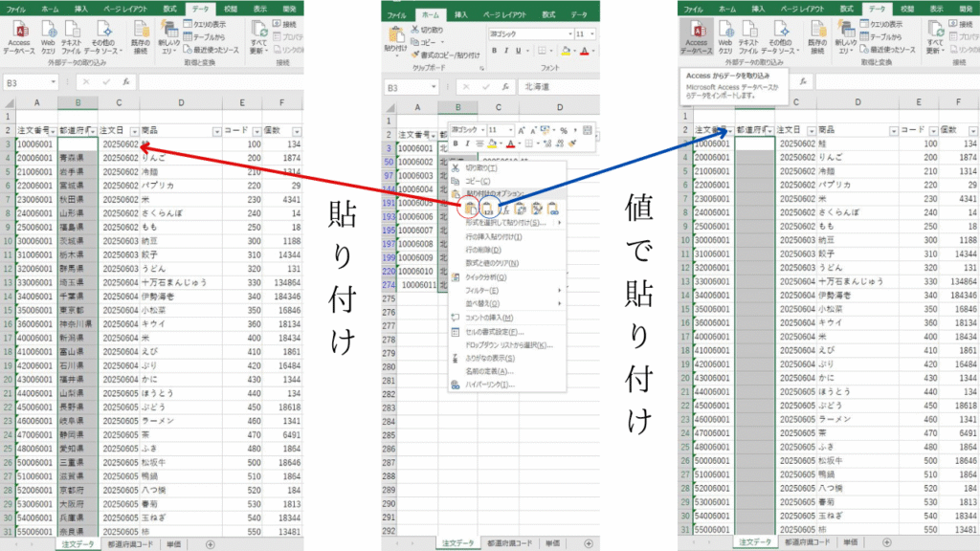Click the 貼り付け ribbon button, middle window
The image size is (980, 551).
(396, 41)
